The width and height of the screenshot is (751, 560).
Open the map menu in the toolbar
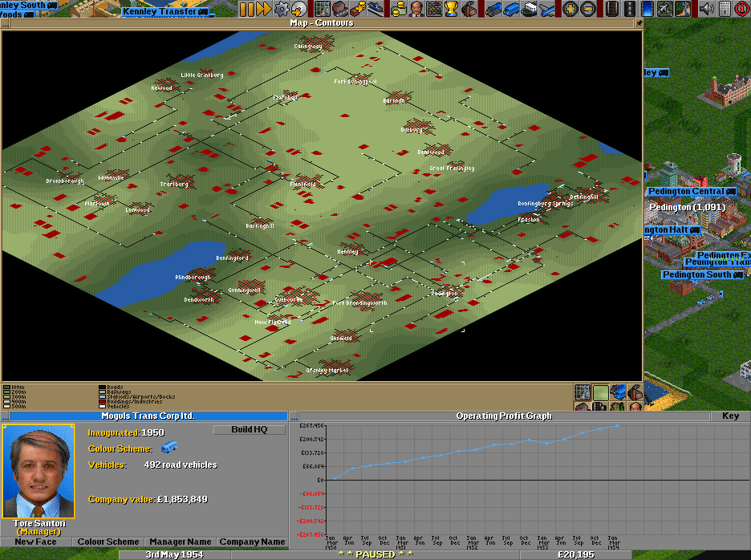pos(323,9)
